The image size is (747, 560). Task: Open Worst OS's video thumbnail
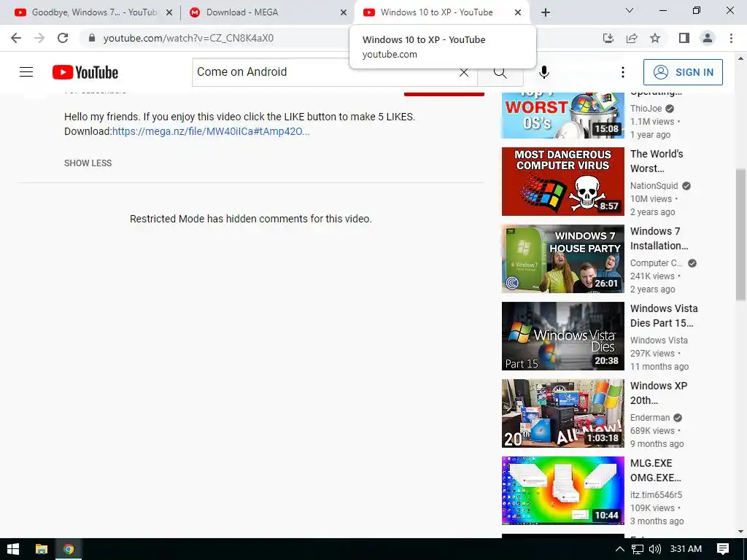562,114
